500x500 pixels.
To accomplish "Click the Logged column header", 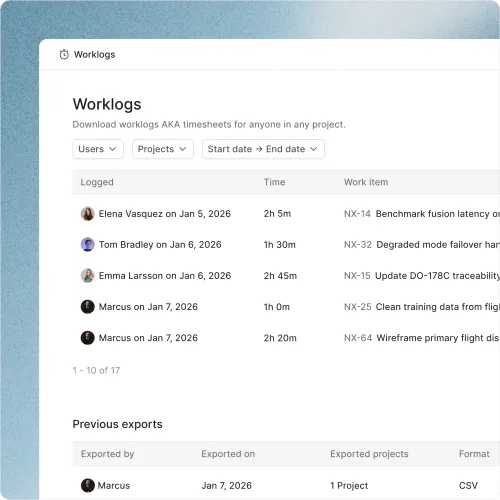I will coord(97,182).
